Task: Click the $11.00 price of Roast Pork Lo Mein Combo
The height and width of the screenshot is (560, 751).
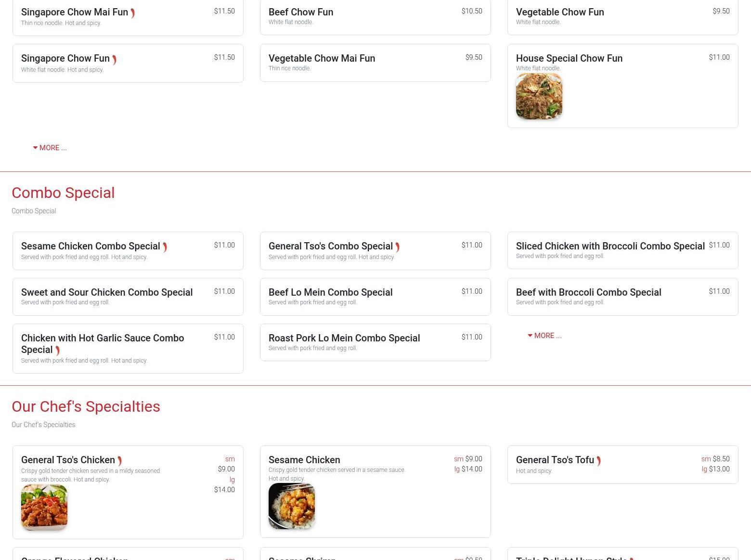Action: pyautogui.click(x=472, y=337)
